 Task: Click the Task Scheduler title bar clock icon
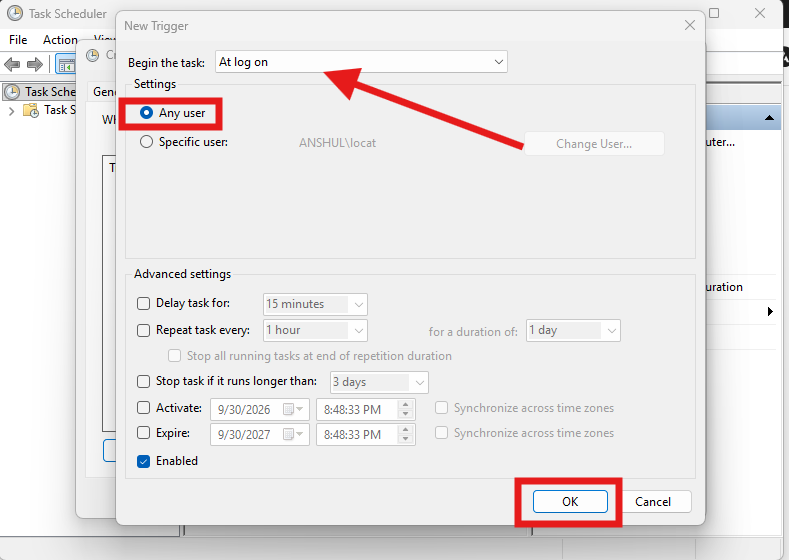[15, 13]
